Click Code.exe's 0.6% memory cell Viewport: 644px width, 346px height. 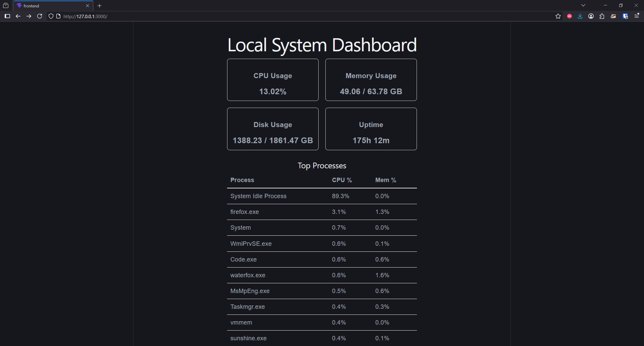[x=382, y=259]
